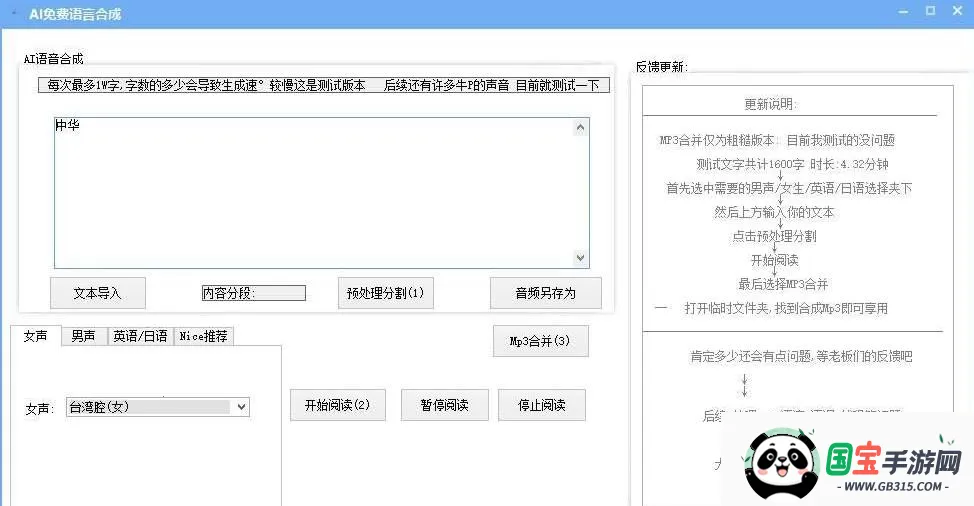The width and height of the screenshot is (974, 506).
Task: Switch to the 男声 tab
Action: point(84,336)
